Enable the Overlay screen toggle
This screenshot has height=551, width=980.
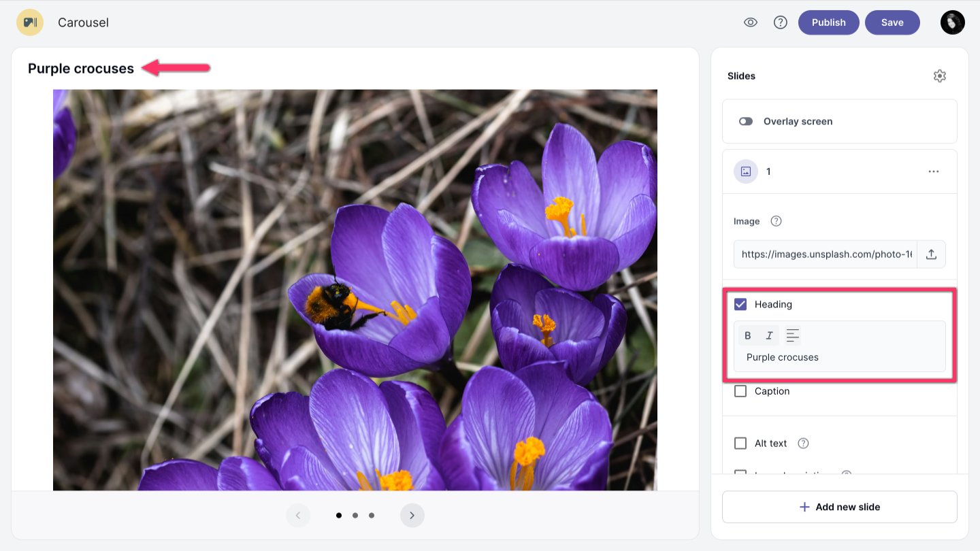(746, 122)
